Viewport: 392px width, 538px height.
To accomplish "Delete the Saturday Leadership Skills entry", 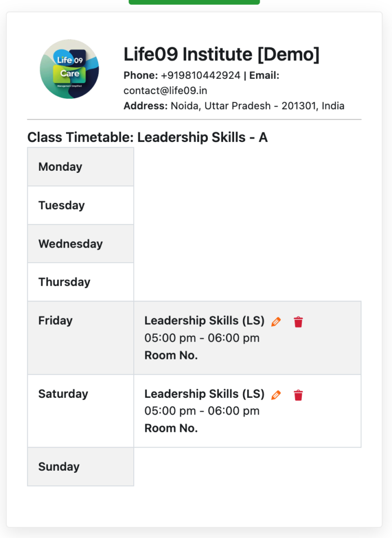I will (298, 395).
